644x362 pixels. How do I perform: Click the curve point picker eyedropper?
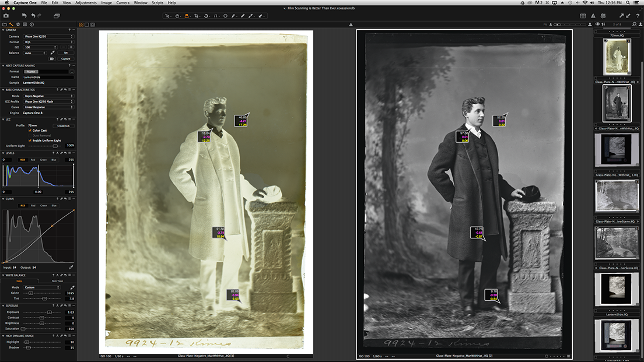coord(71,267)
